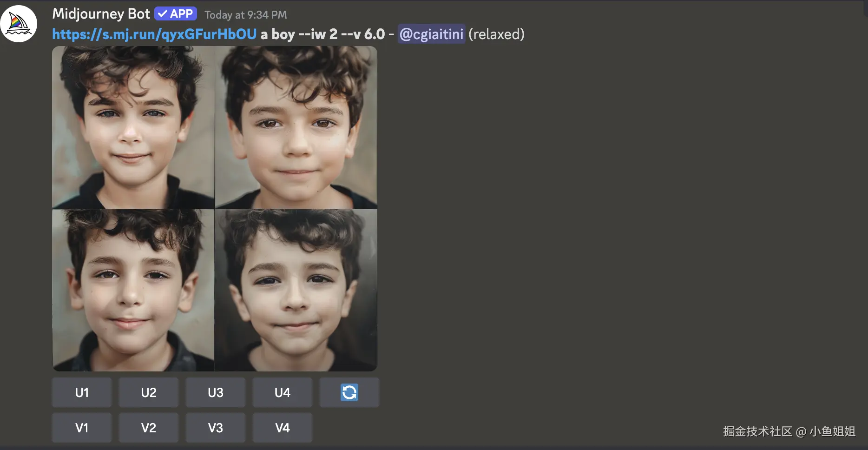This screenshot has height=450, width=868.
Task: Click the Midjourney Bot sailboat avatar
Action: [x=18, y=24]
